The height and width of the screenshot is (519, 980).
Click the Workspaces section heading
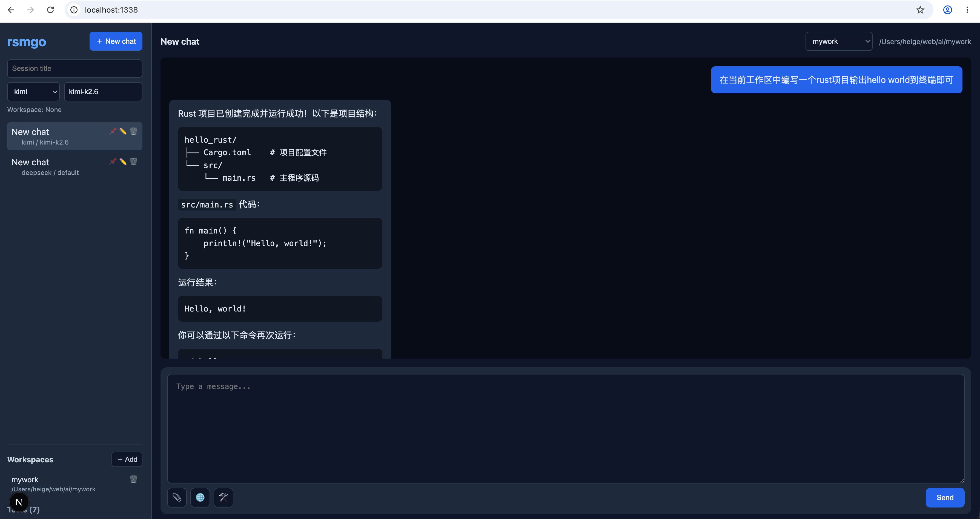30,459
